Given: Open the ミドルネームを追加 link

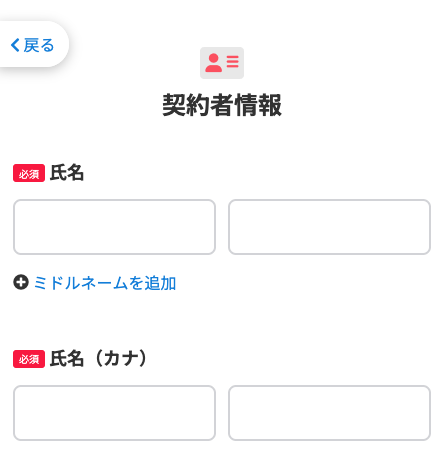Looking at the screenshot, I should (105, 283).
